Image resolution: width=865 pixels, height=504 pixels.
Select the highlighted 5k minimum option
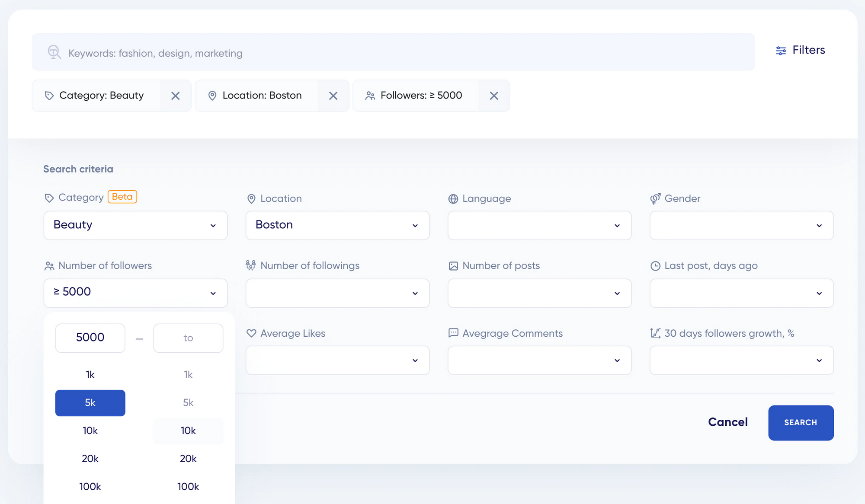(x=90, y=403)
